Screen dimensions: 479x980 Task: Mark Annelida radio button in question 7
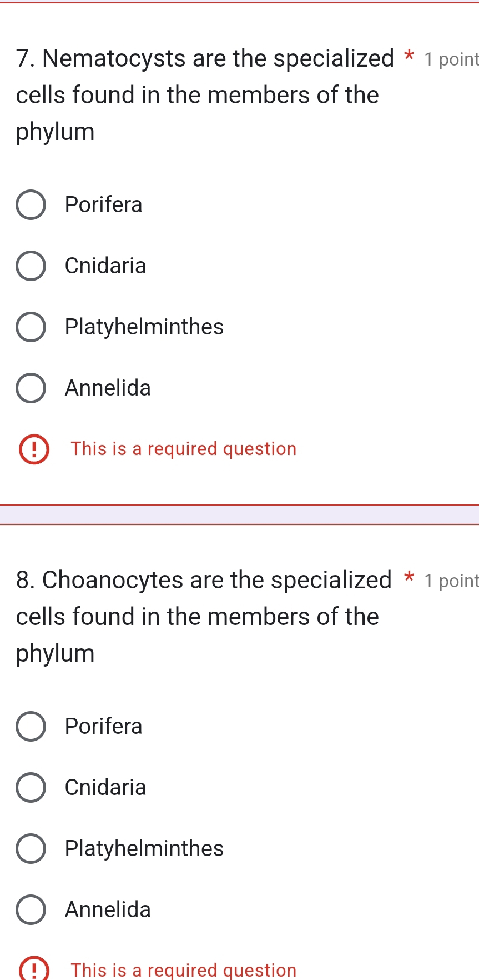tap(31, 388)
